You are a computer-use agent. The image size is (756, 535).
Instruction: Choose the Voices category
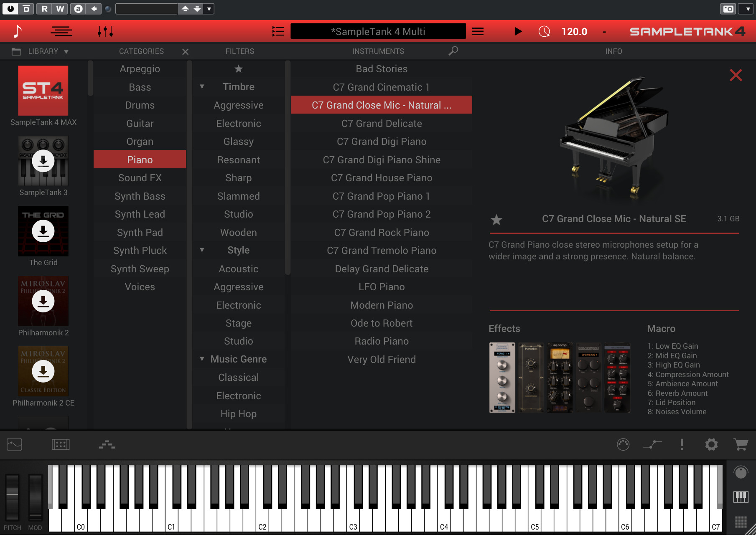tap(140, 287)
